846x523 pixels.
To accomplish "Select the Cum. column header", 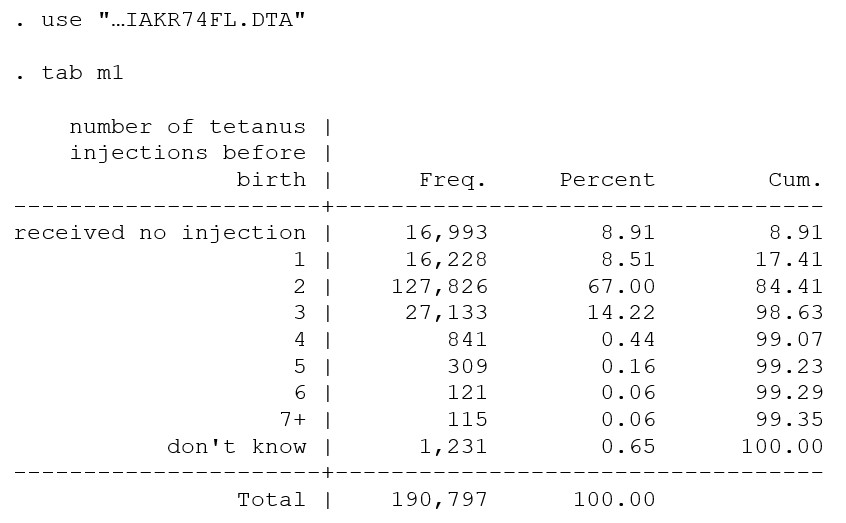I will tap(795, 180).
